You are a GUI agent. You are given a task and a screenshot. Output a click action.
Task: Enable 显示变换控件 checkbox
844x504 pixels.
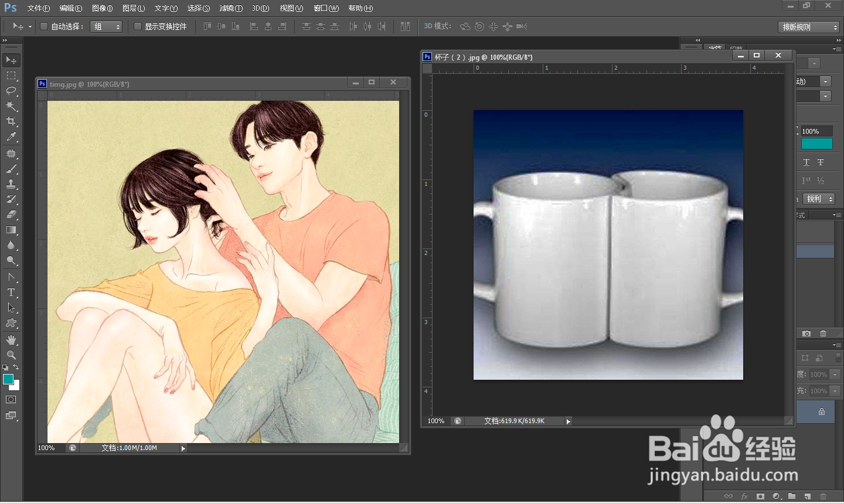pos(138,26)
